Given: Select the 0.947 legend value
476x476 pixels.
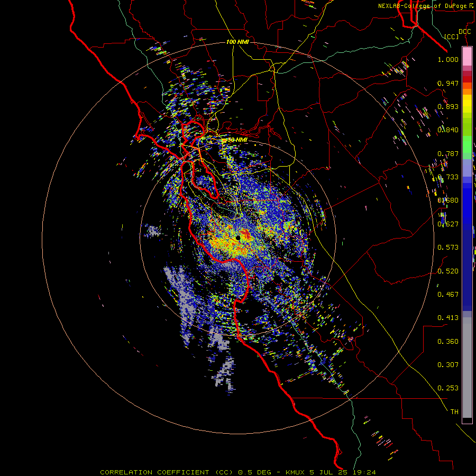Looking at the screenshot, I should coord(448,83).
